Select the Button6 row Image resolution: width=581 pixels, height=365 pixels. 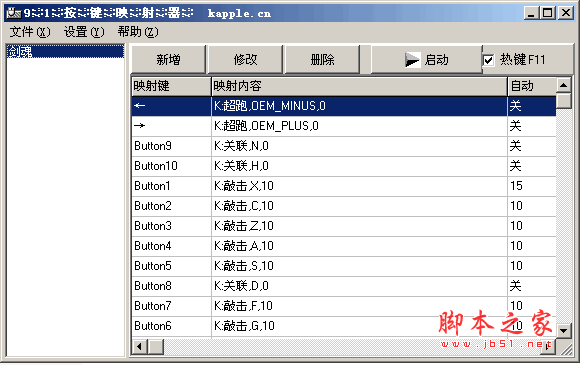[x=344, y=326]
